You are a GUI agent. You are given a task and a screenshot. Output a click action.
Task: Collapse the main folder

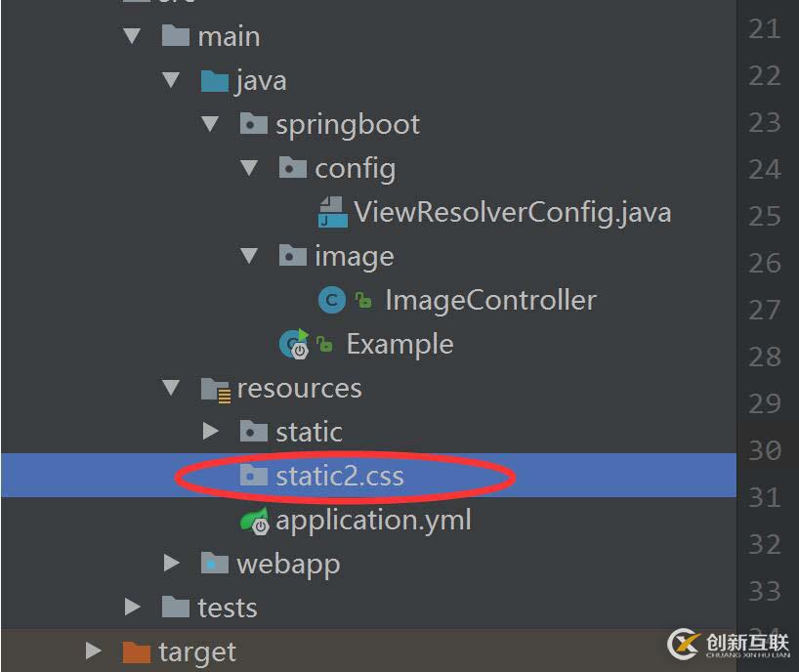[x=133, y=36]
